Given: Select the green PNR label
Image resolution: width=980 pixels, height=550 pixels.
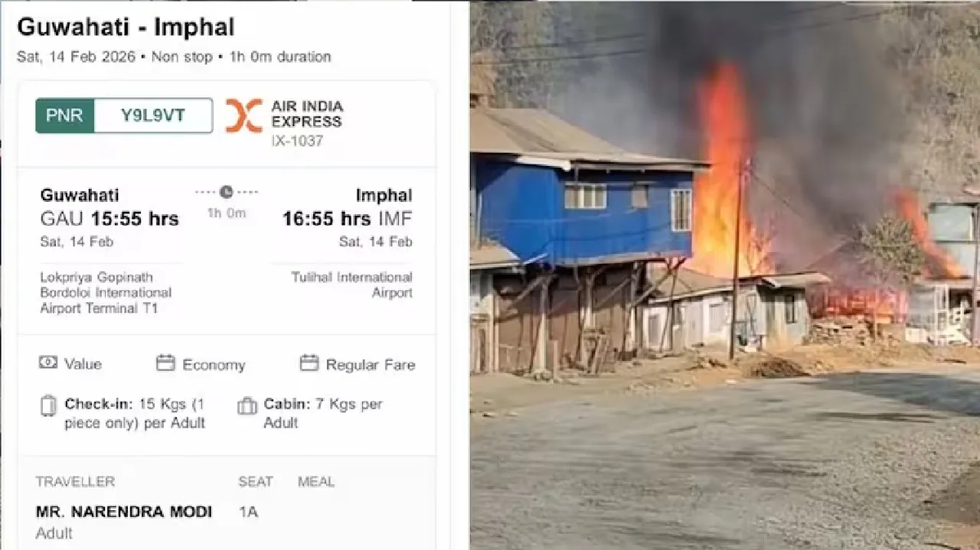Looking at the screenshot, I should (x=65, y=116).
